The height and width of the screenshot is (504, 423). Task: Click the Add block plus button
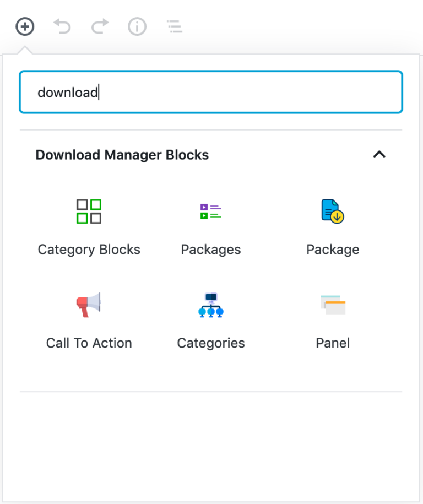(x=25, y=26)
